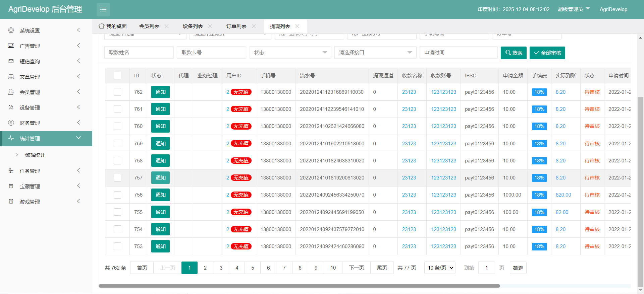Open the 请选择接口 dropdown

click(x=375, y=53)
